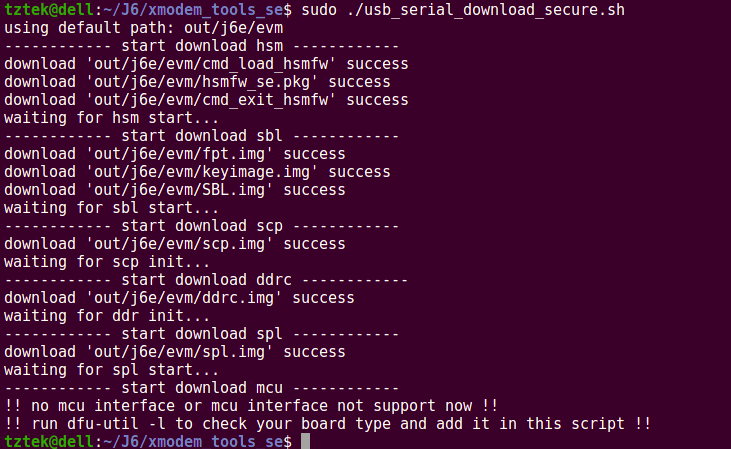Click the spl.img download line
The image size is (731, 449).
click(x=174, y=352)
